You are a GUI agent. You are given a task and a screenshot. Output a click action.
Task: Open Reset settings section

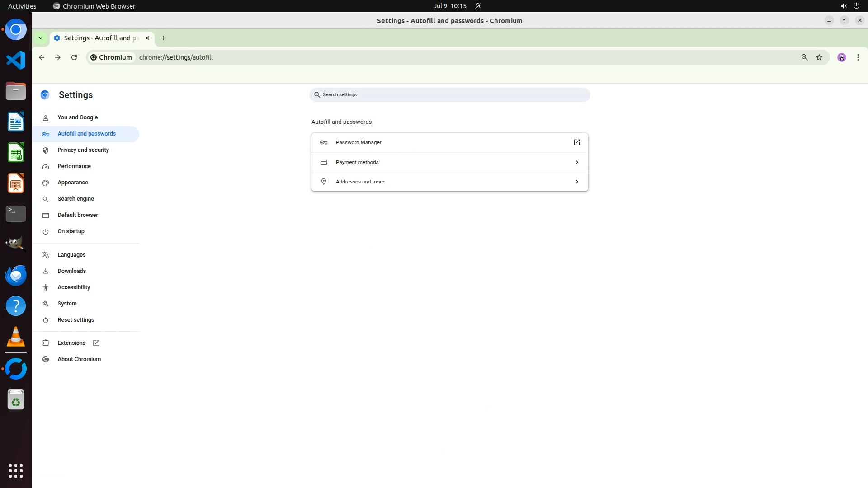click(75, 320)
